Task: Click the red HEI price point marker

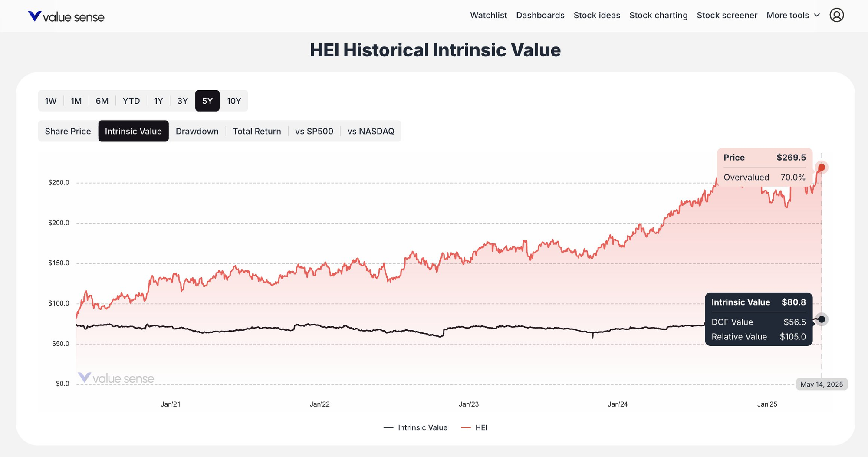Action: coord(822,168)
